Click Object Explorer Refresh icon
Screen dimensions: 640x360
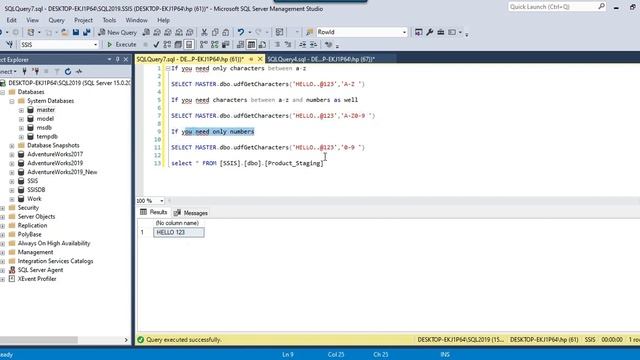point(68,71)
